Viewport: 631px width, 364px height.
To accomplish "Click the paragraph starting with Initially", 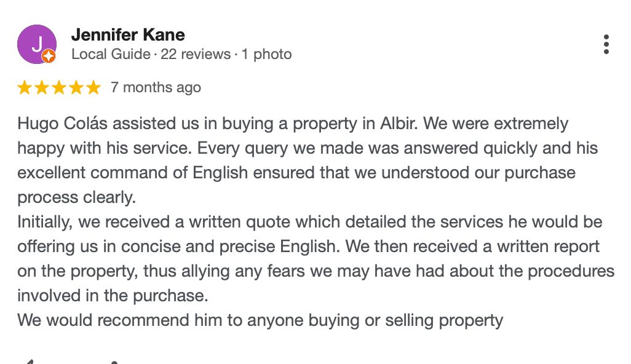I will 316,259.
